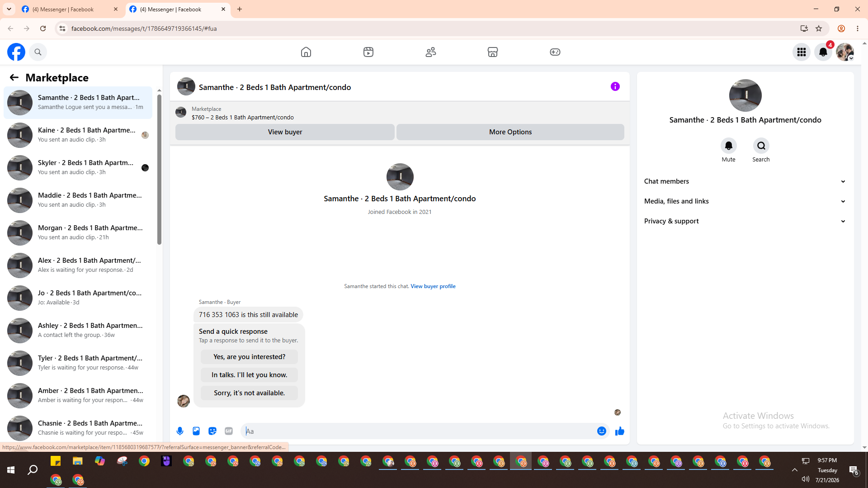Open Windows taskbar search

(33, 470)
